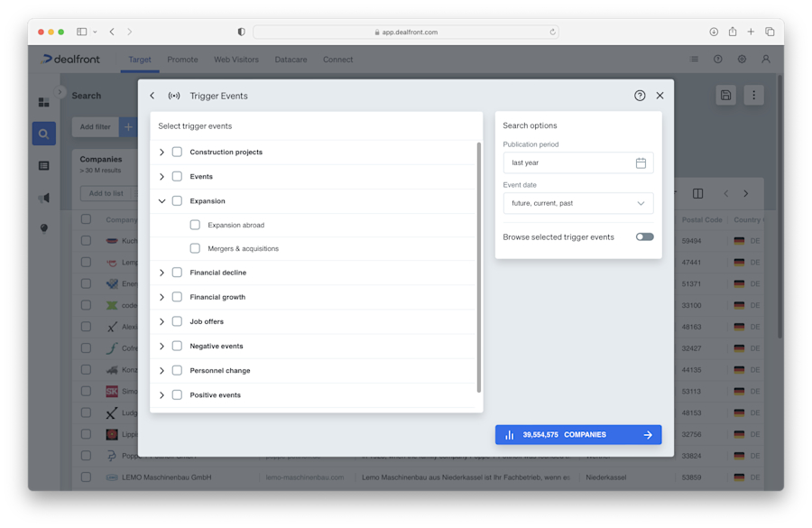Image resolution: width=812 pixels, height=528 pixels.
Task: Expand the Financial decline category
Action: click(162, 272)
